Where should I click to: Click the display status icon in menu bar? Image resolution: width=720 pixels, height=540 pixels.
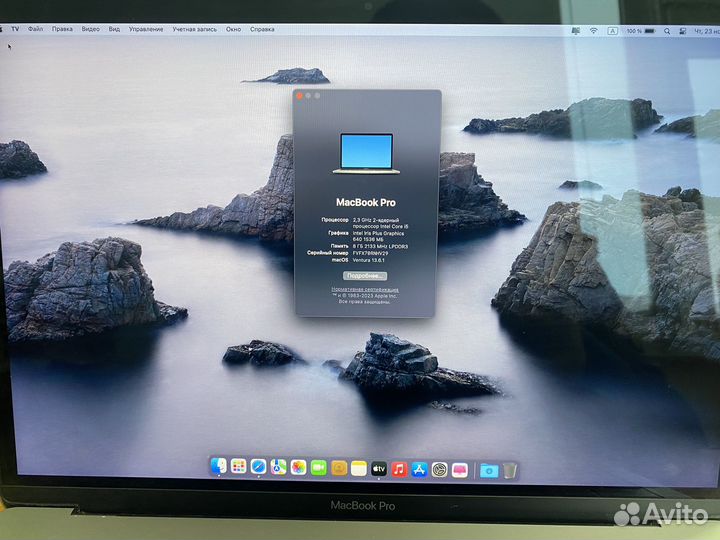575,31
